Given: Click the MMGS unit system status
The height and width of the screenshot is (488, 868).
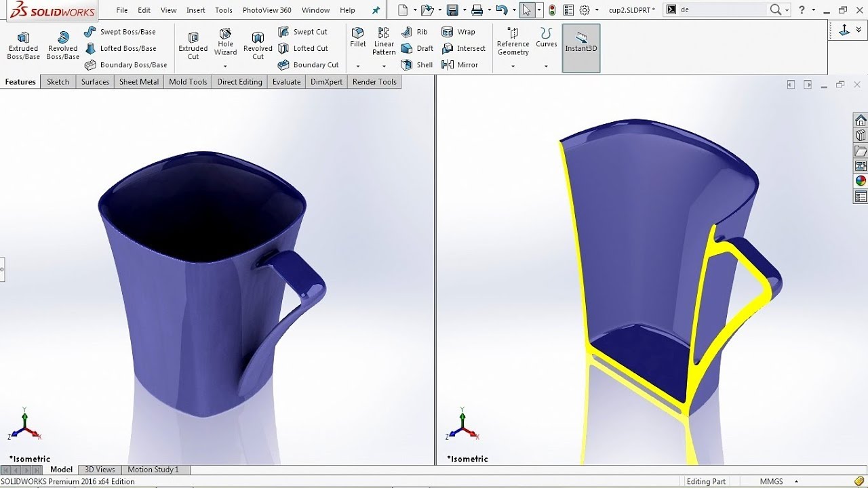Looking at the screenshot, I should click(x=771, y=481).
